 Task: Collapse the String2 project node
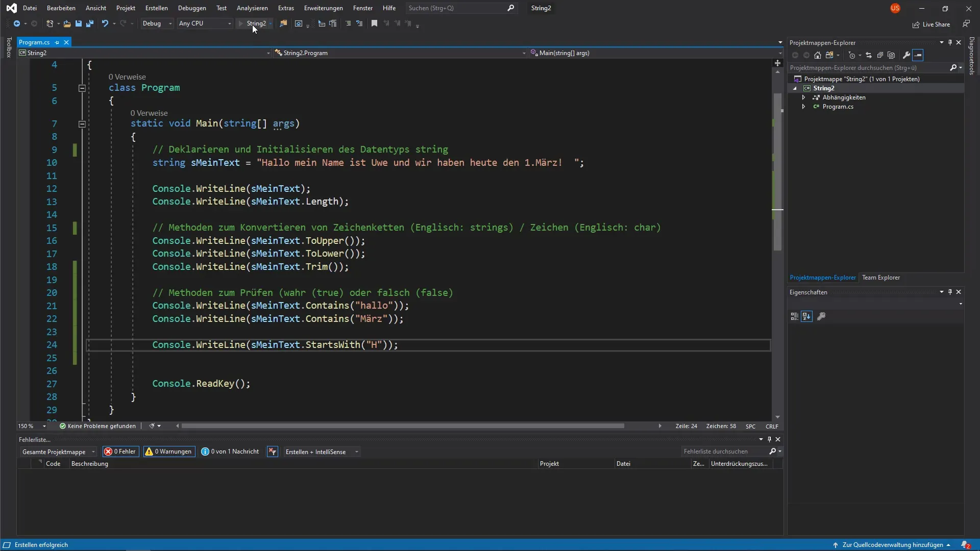coord(795,88)
